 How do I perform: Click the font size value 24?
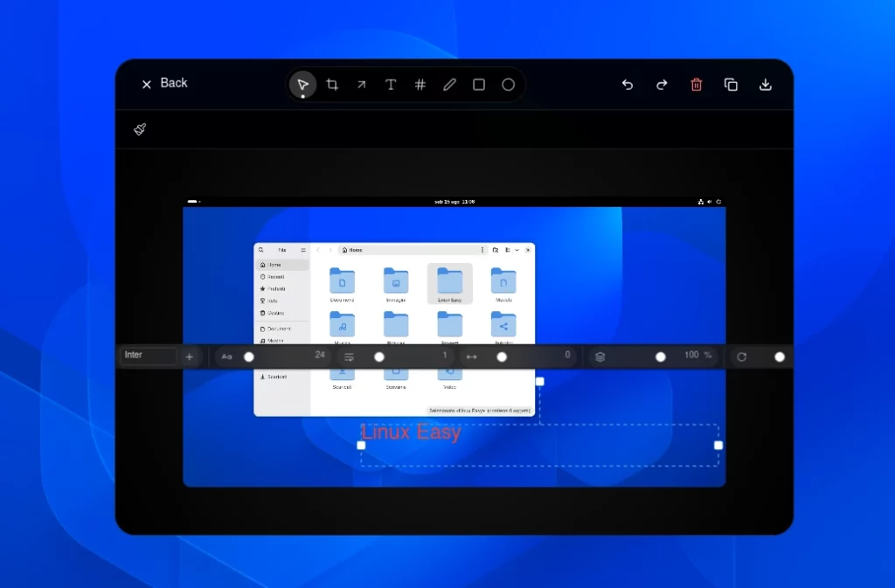pos(320,355)
